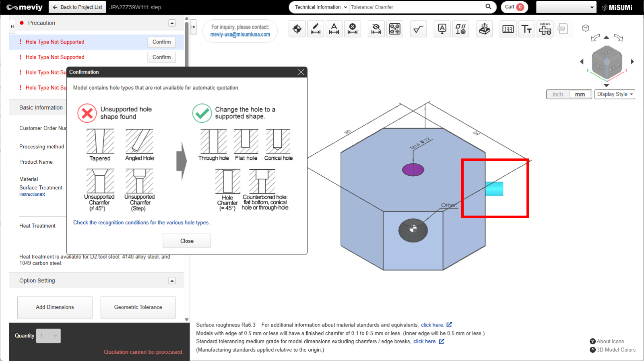Click the text size Tt icon

pos(526,29)
